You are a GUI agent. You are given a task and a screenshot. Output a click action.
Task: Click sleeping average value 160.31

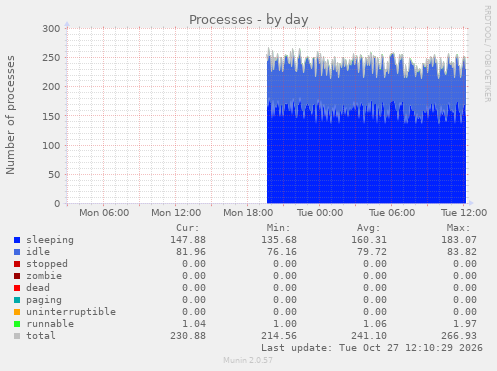point(369,240)
